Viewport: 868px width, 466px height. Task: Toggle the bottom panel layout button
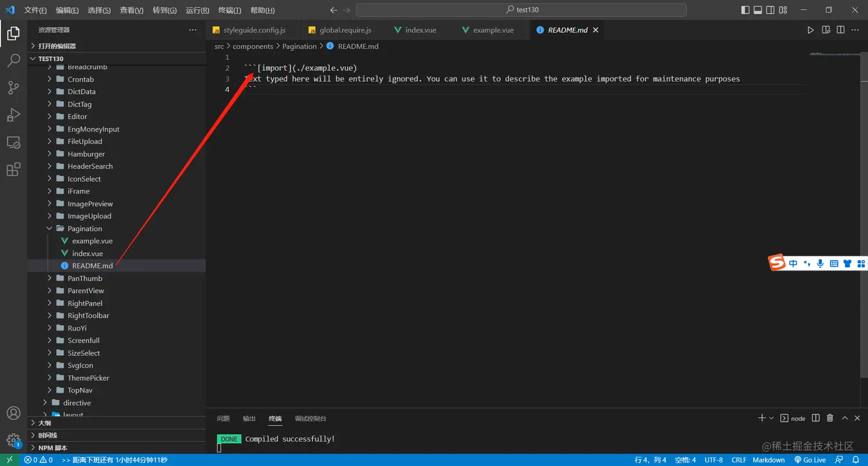pyautogui.click(x=758, y=10)
